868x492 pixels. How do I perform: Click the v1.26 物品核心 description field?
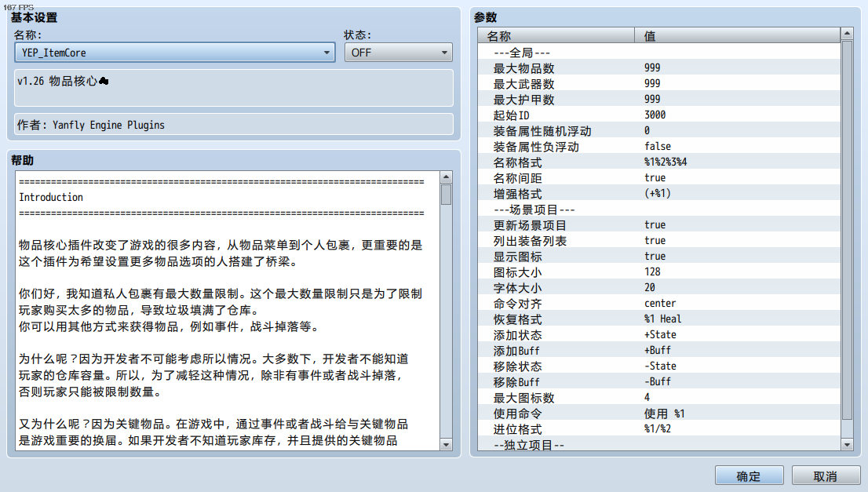click(234, 87)
